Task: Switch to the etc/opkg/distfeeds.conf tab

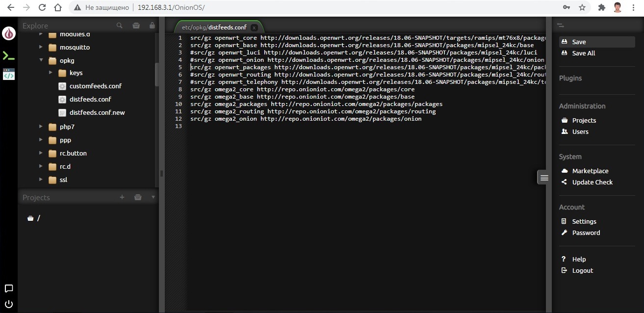Action: click(214, 27)
